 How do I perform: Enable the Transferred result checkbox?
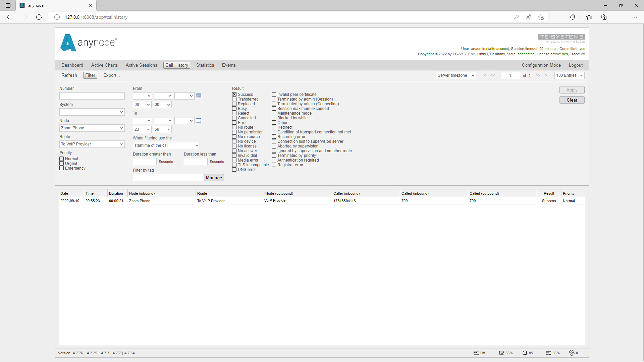(234, 99)
